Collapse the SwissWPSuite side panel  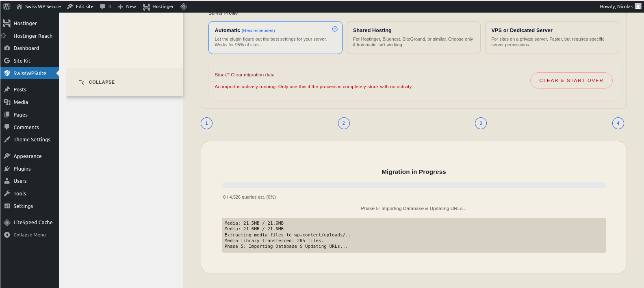(97, 82)
